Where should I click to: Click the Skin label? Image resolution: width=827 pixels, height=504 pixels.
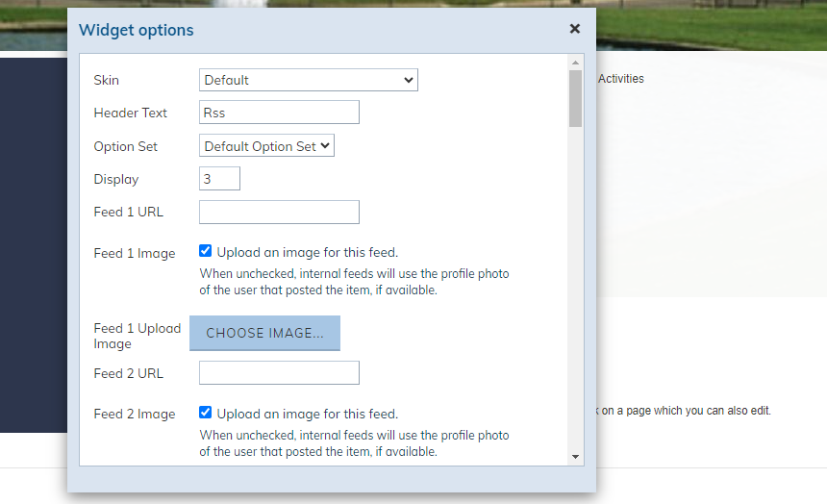[x=106, y=80]
